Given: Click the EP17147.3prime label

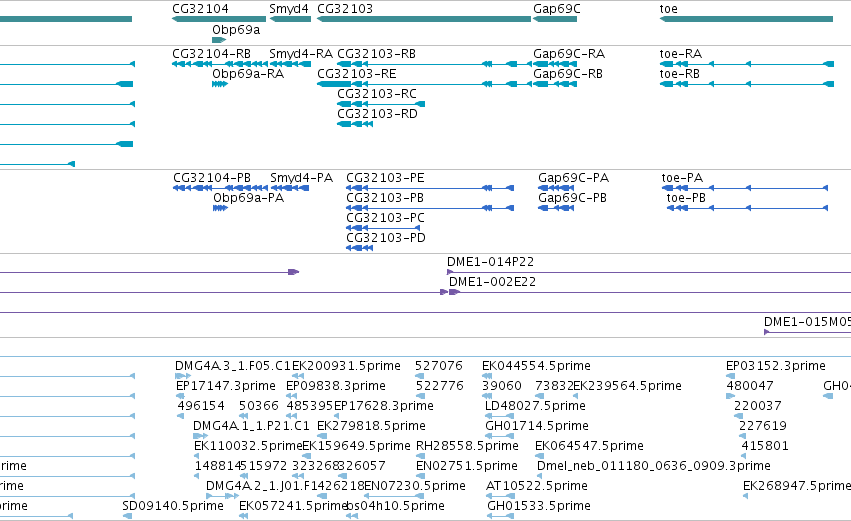Looking at the screenshot, I should pyautogui.click(x=226, y=386).
